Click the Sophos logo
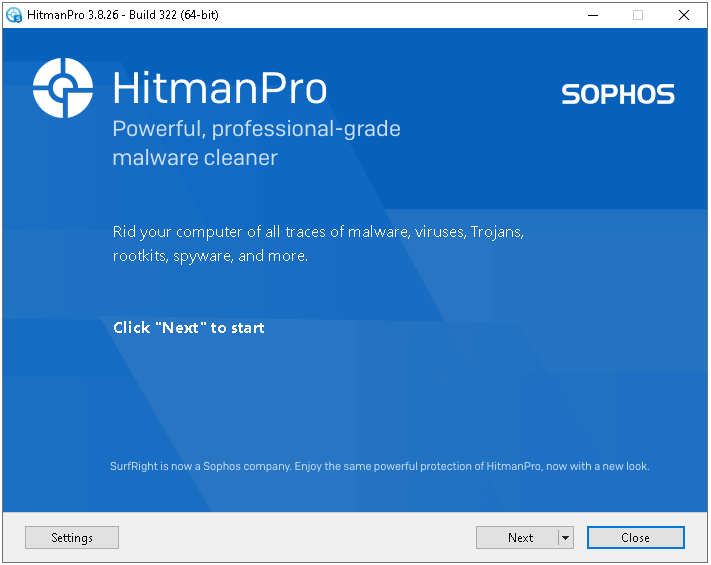The height and width of the screenshot is (565, 711). tap(618, 94)
